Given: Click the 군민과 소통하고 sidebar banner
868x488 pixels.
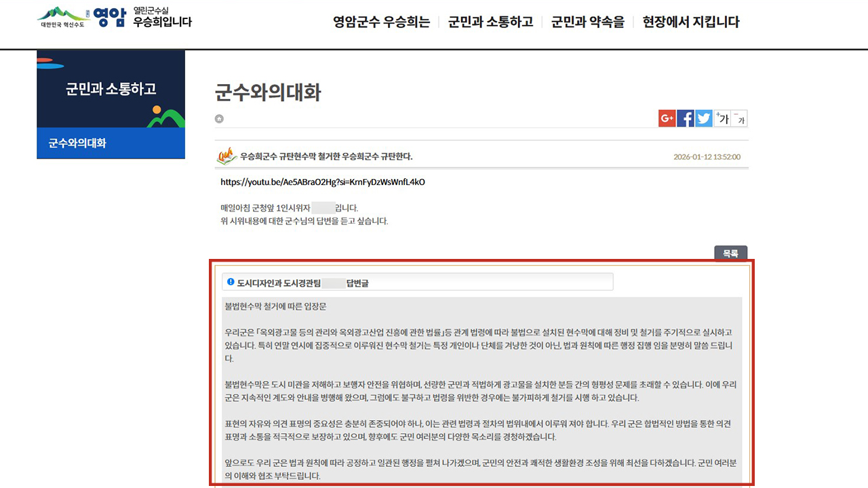Looking at the screenshot, I should point(111,89).
